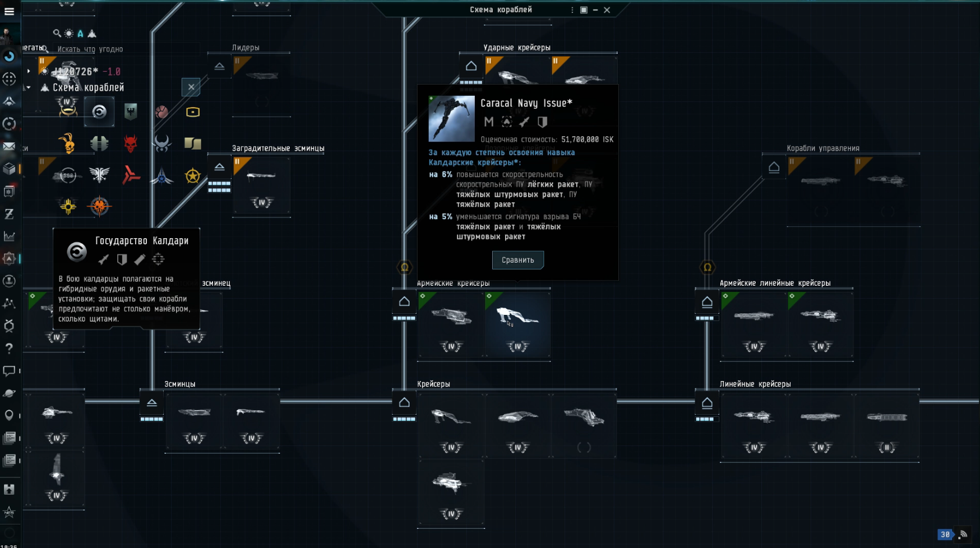980x548 pixels.
Task: Select 'Схема кораблей' in the tree
Action: (88, 87)
